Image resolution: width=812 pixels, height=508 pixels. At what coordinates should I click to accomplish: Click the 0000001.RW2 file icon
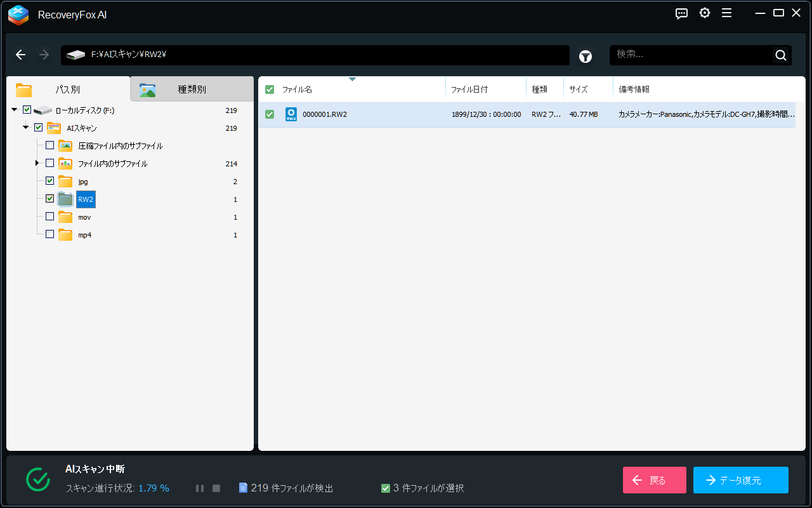tap(291, 114)
